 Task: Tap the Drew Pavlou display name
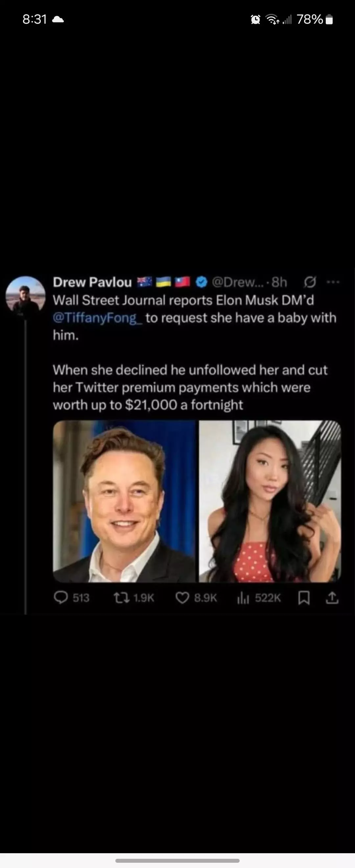[x=92, y=282]
